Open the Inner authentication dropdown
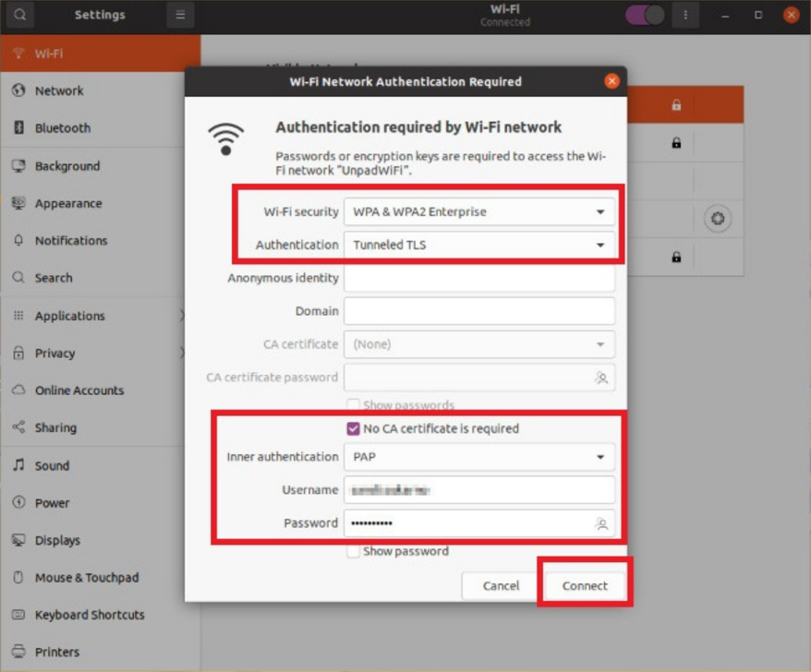Image resolution: width=811 pixels, height=672 pixels. (479, 456)
